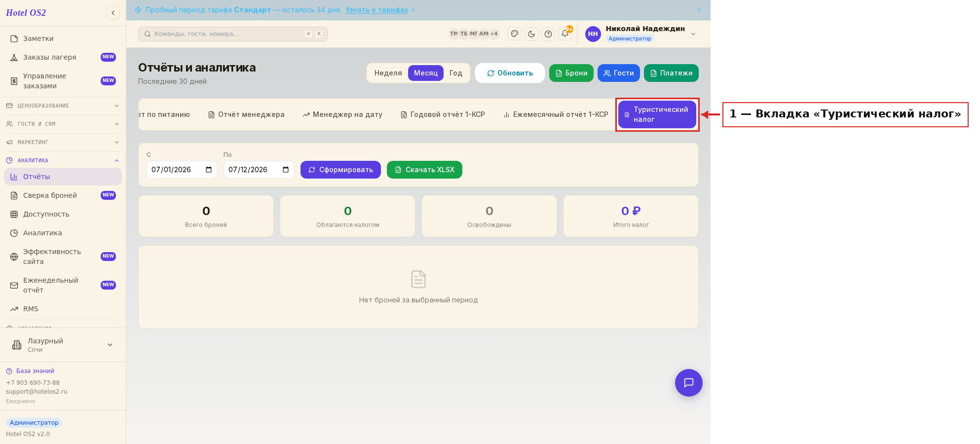This screenshot has height=444, width=980.
Task: Open the Туристический налог tab
Action: pos(657,114)
